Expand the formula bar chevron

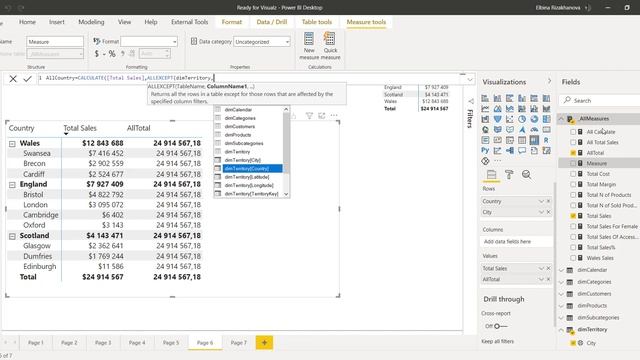470,80
